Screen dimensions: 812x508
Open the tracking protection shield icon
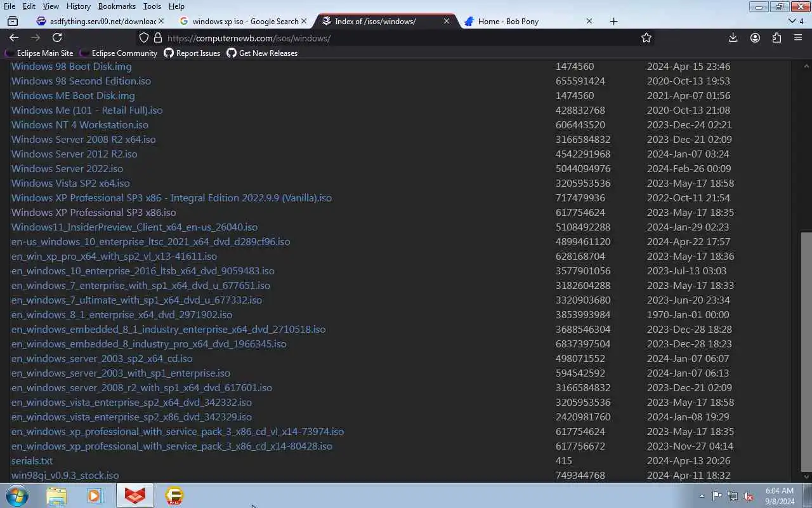coord(144,37)
